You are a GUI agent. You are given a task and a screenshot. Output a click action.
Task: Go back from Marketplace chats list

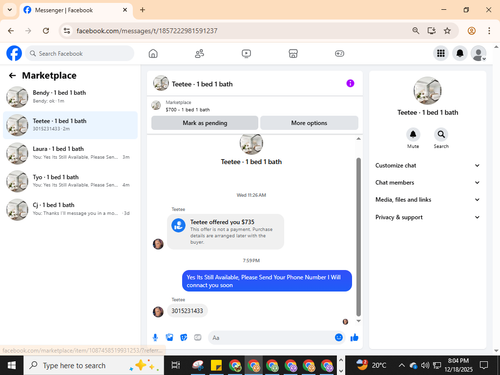(x=12, y=76)
